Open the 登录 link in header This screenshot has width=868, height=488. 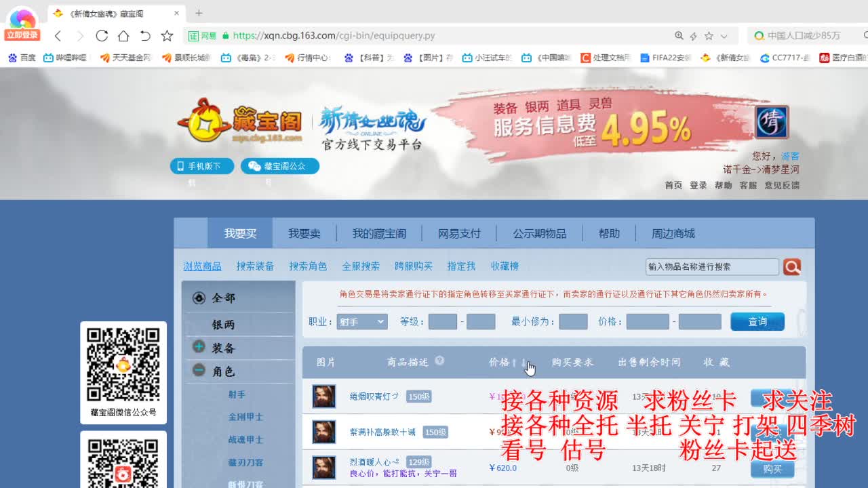[x=698, y=185]
